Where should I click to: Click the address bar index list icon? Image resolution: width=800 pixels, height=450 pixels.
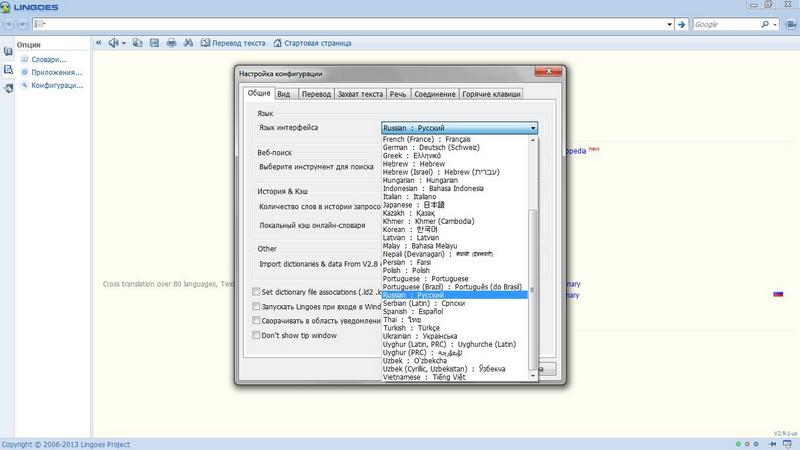pyautogui.click(x=40, y=24)
